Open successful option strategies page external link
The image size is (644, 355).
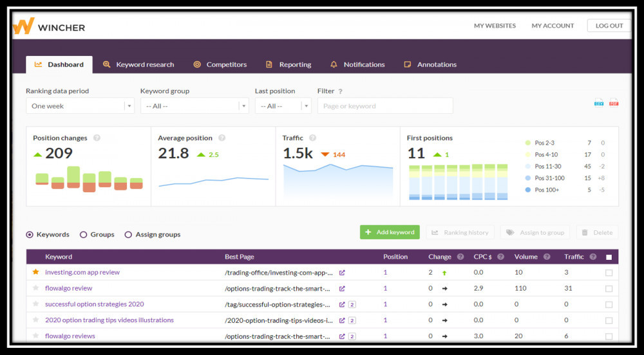pos(342,305)
